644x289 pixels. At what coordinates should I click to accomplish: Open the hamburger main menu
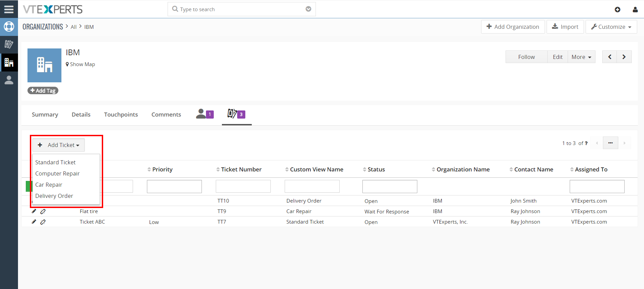click(9, 9)
